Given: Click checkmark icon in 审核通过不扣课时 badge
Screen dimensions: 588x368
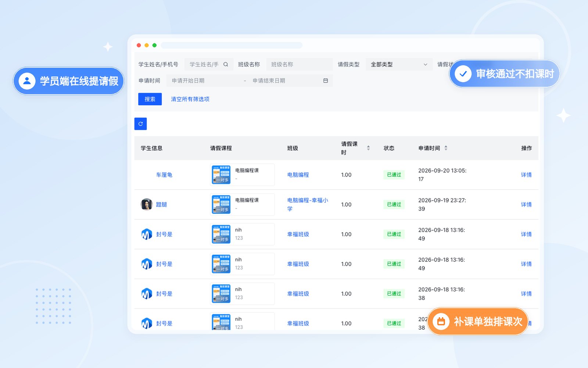Looking at the screenshot, I should [x=463, y=74].
